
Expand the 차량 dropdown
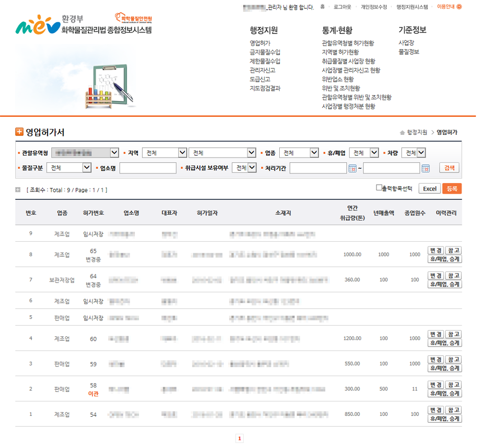coord(414,152)
